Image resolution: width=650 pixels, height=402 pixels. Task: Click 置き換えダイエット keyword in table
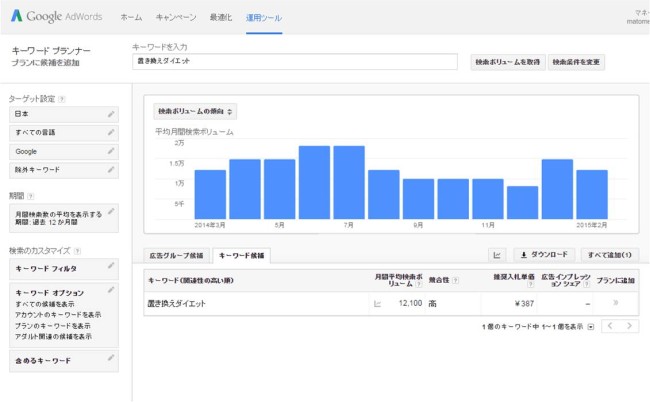tap(177, 304)
